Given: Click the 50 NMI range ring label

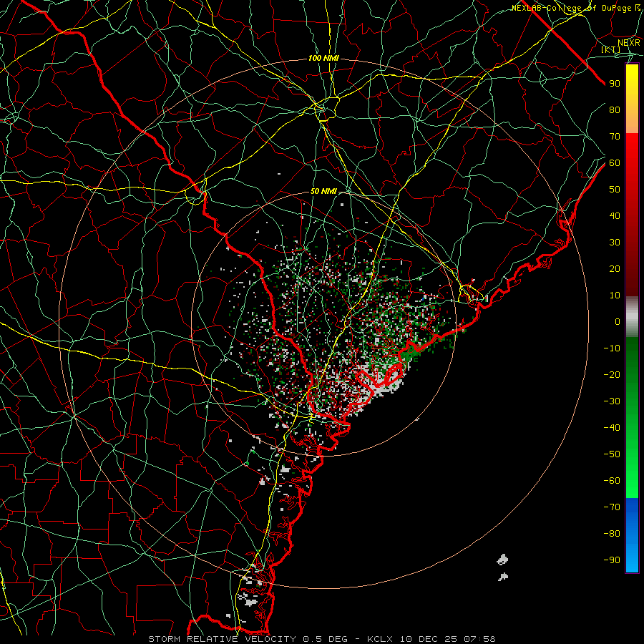Looking at the screenshot, I should click(x=323, y=191).
